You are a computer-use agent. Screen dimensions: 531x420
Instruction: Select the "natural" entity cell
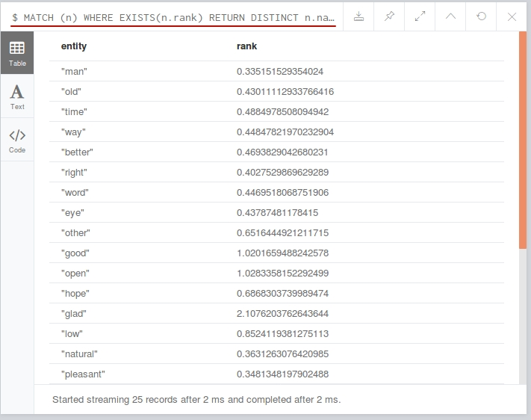[x=79, y=354]
